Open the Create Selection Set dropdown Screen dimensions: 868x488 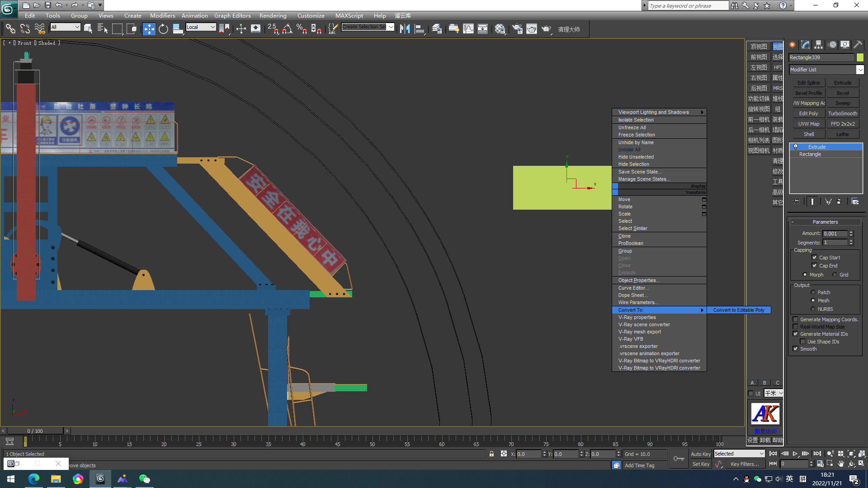click(391, 27)
